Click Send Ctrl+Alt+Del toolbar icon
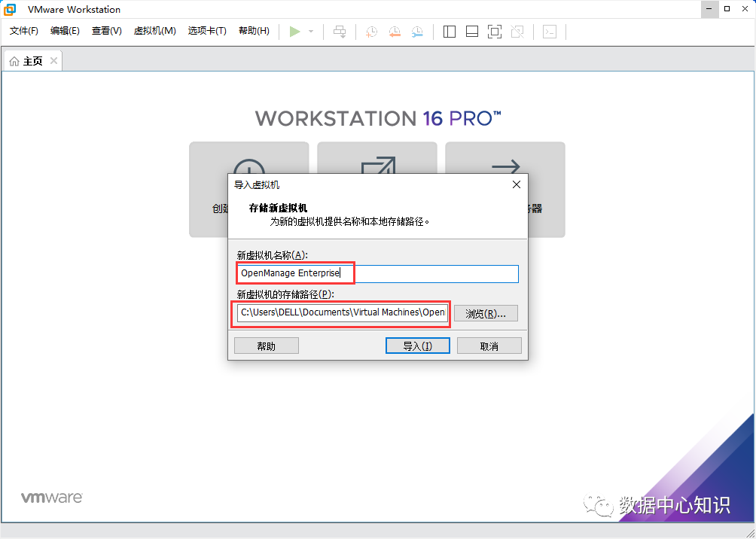Image resolution: width=756 pixels, height=539 pixels. click(340, 32)
